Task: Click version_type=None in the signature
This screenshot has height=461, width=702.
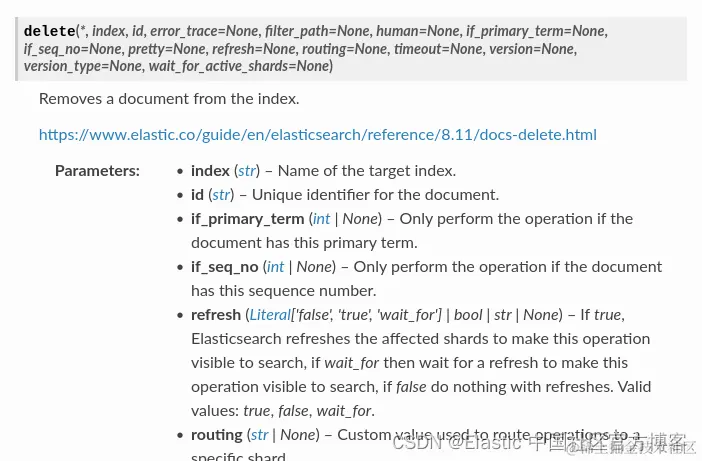Action: tap(83, 66)
